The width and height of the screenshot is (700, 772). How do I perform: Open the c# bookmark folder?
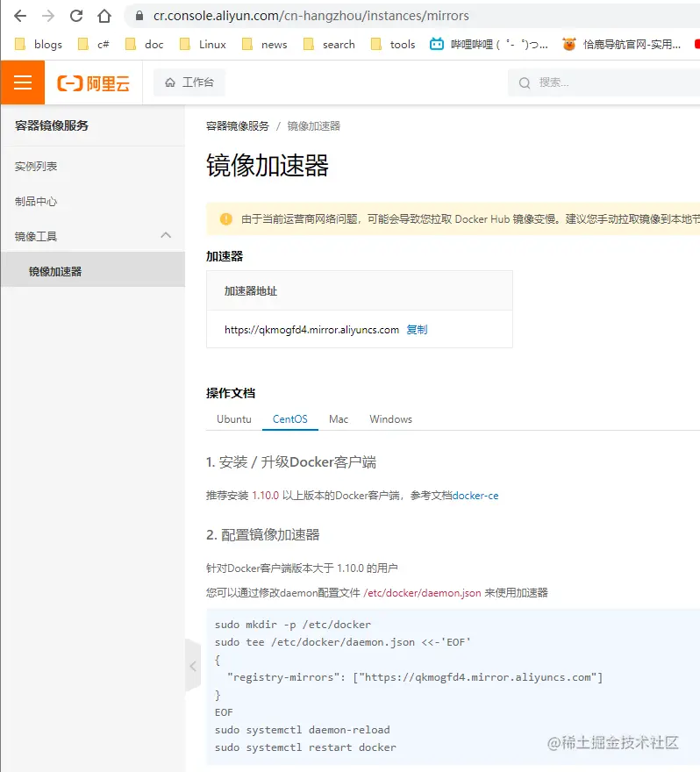pos(94,45)
